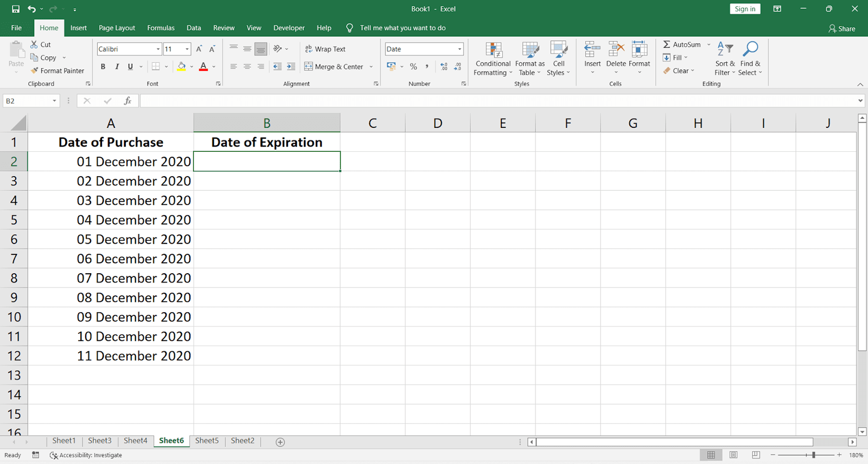Click the AutoSum sigma icon
The width and height of the screenshot is (868, 464).
667,44
